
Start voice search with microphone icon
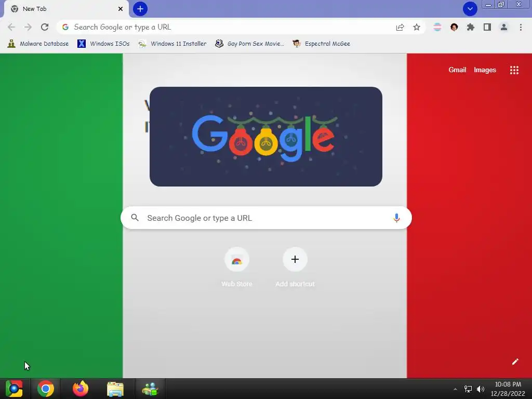tap(396, 218)
